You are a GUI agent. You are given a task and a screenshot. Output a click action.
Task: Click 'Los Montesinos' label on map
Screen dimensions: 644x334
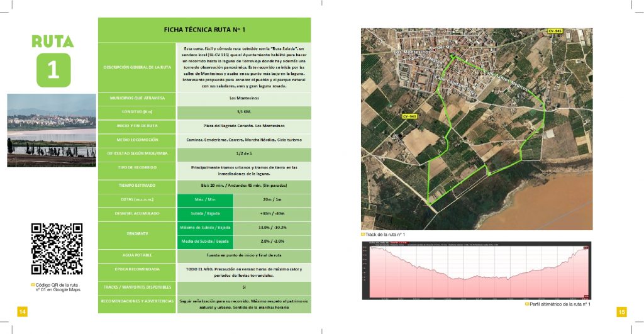pos(412,53)
